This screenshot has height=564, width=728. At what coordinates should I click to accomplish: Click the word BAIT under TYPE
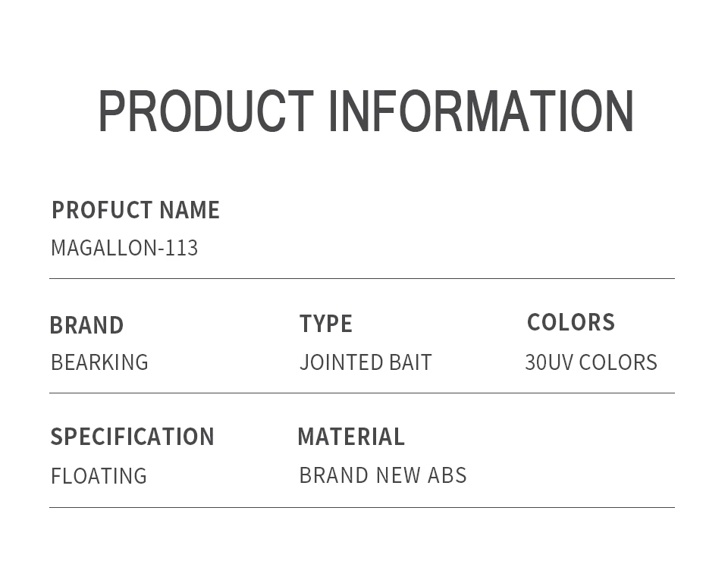pyautogui.click(x=410, y=362)
